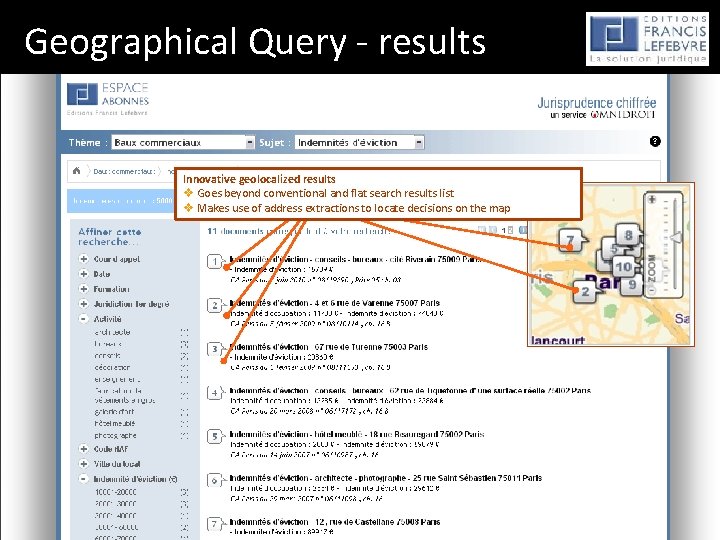Image resolution: width=720 pixels, height=540 pixels.
Task: Expand the Formation filter
Action: tap(83, 289)
